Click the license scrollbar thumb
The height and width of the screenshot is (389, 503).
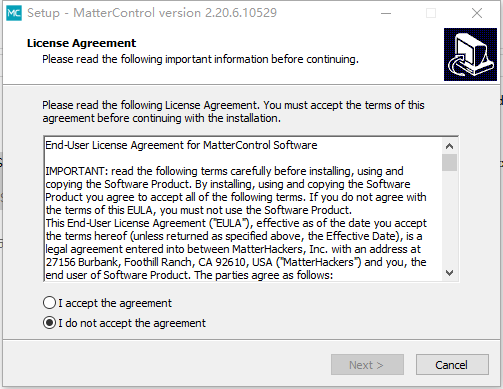point(449,162)
